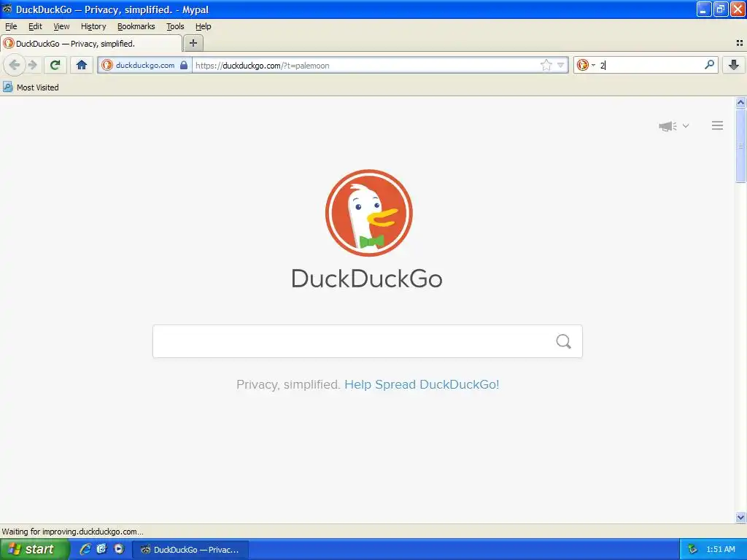Image resolution: width=747 pixels, height=560 pixels.
Task: Open the address bar history dropdown arrow
Action: pyautogui.click(x=561, y=65)
